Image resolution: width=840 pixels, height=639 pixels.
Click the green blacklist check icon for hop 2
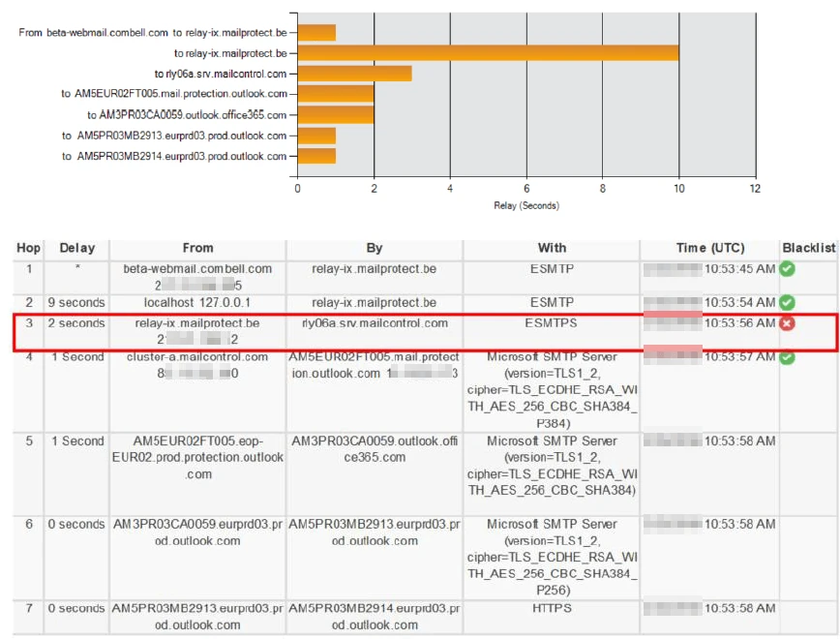(787, 302)
